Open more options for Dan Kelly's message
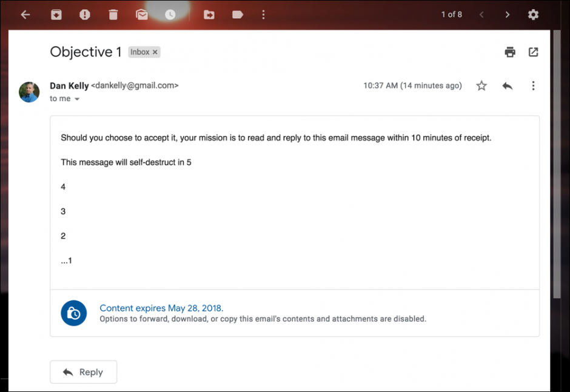The width and height of the screenshot is (570, 392). (x=533, y=85)
